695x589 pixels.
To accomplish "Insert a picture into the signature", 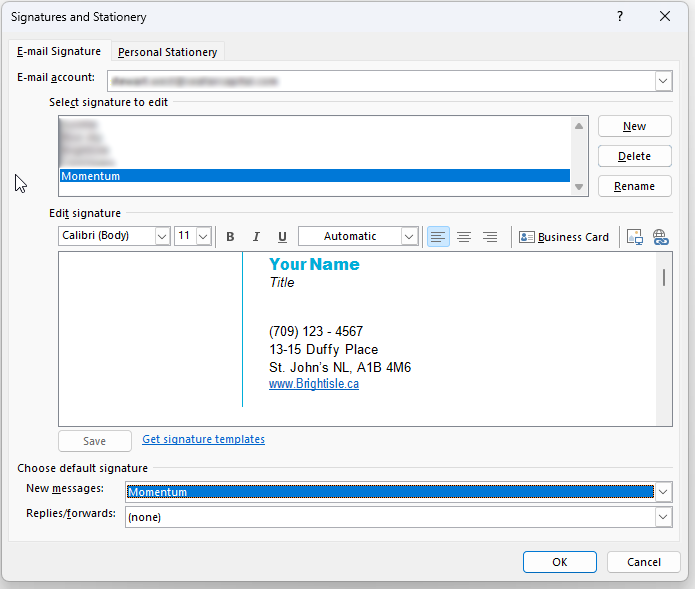I will 634,237.
